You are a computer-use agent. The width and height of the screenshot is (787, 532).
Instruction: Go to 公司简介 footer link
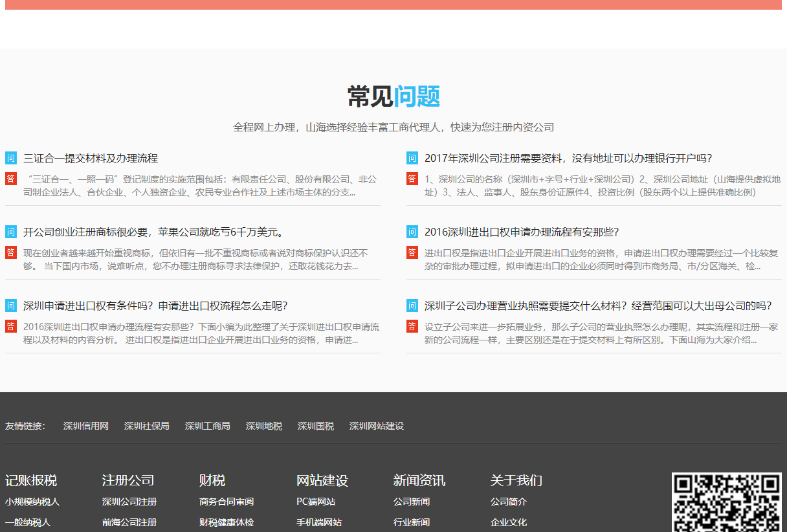[509, 502]
